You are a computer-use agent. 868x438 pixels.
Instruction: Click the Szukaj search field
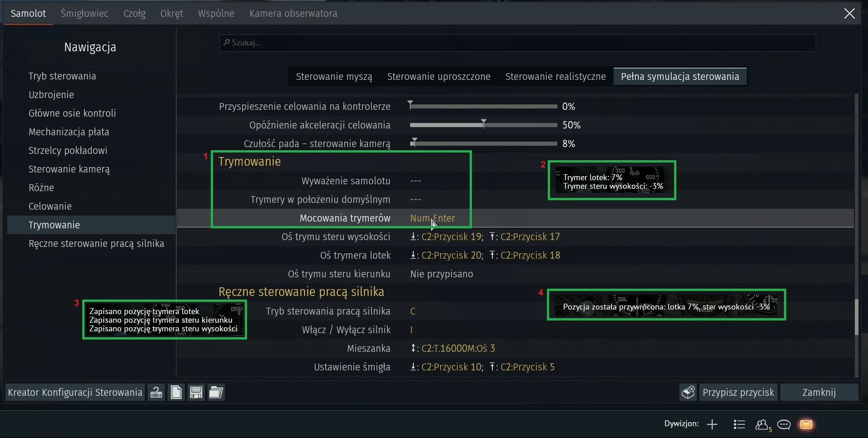click(517, 43)
